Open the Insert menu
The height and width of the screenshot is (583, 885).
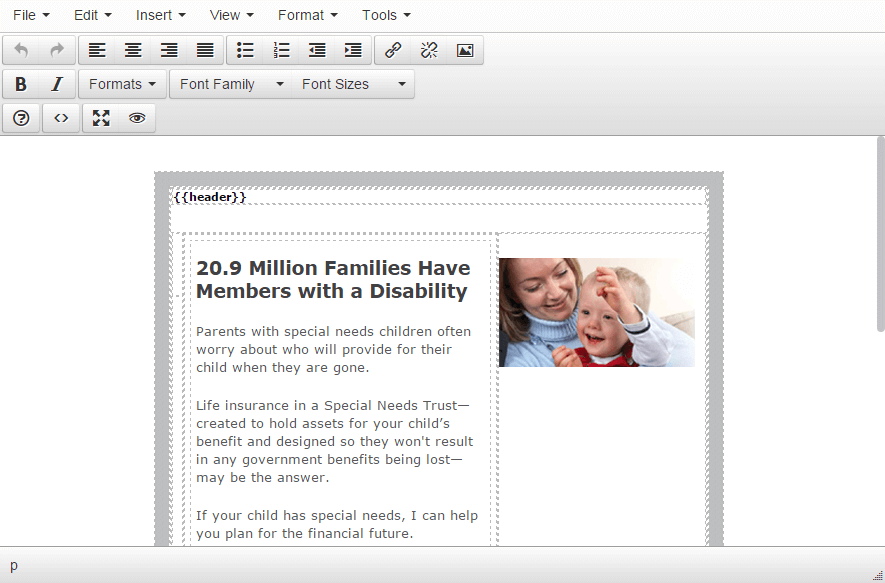tap(158, 14)
